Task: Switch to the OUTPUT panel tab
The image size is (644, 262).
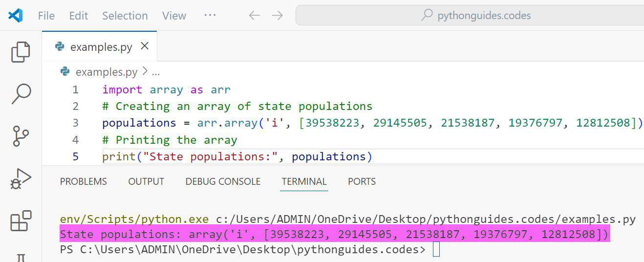Action: (146, 181)
